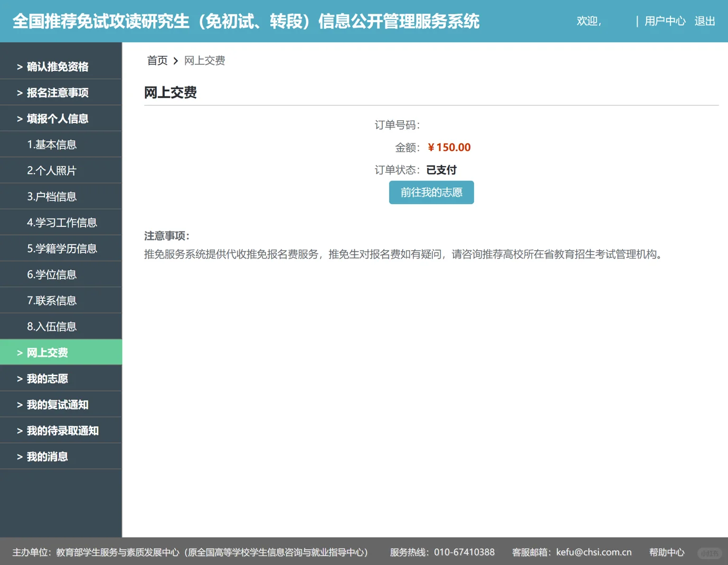The width and height of the screenshot is (728, 565).
Task: 进入报名注意事项菜单项
Action: click(58, 92)
